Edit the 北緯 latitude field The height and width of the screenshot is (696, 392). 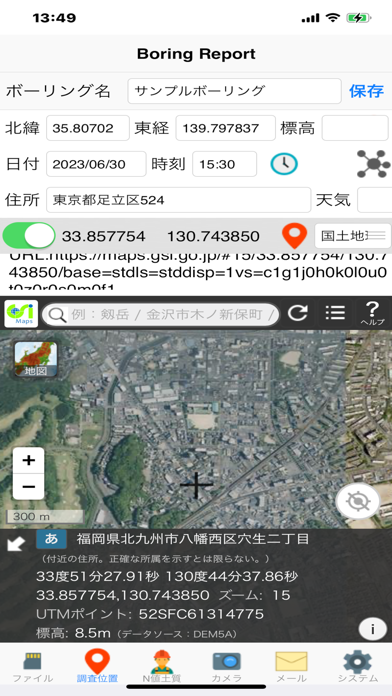point(88,128)
